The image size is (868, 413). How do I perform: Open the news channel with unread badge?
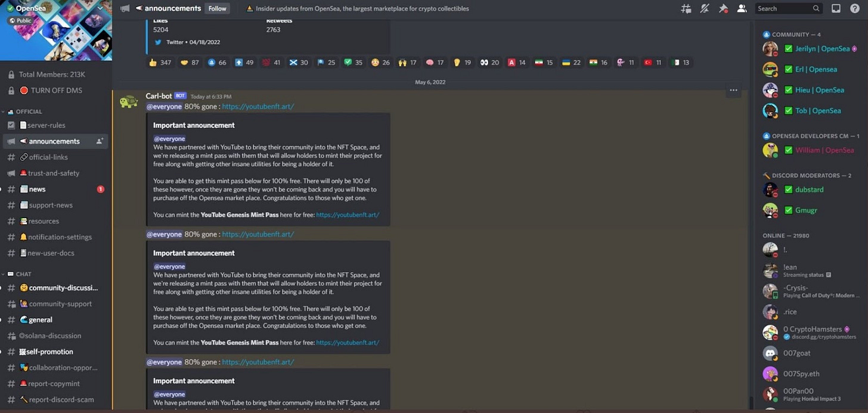coord(55,189)
